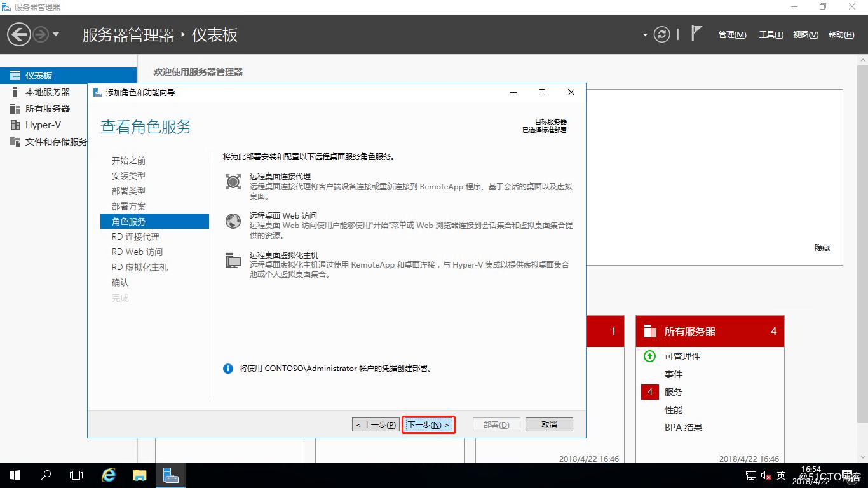This screenshot has height=488, width=868.
Task: Click the green 可管理性 status icon
Action: 649,356
